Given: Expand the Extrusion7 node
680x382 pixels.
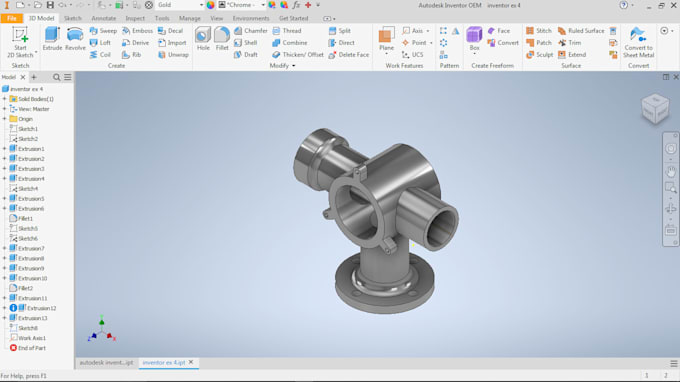Looking at the screenshot, I should 5,248.
